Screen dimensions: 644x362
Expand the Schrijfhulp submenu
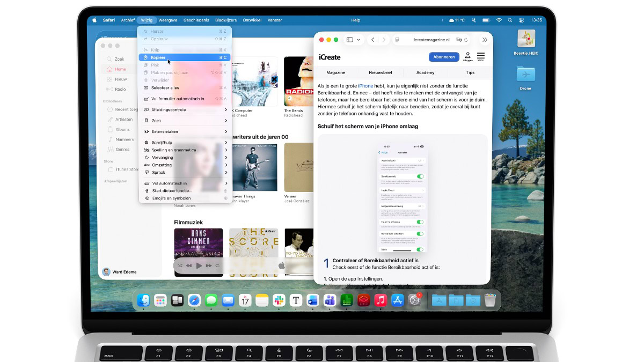[x=185, y=143]
